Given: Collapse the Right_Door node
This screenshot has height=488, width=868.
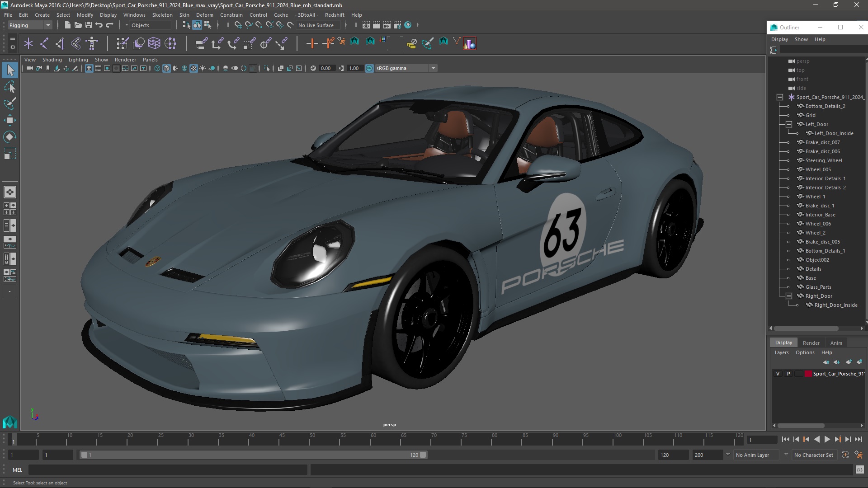Looking at the screenshot, I should pyautogui.click(x=789, y=296).
